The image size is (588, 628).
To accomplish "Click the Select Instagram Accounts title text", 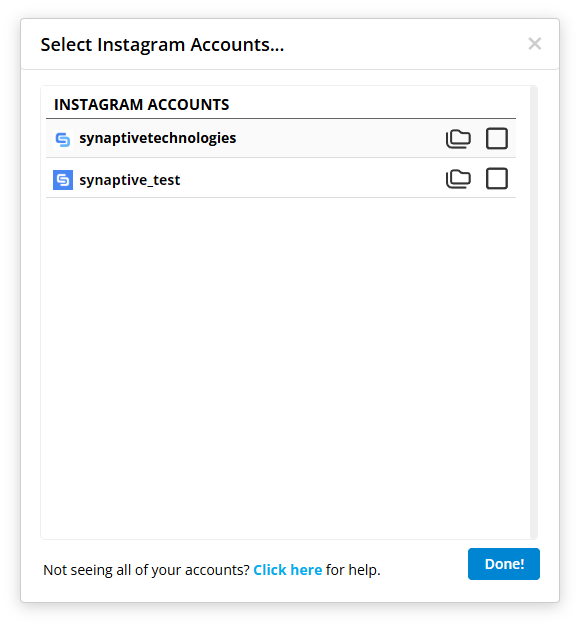I will [x=162, y=44].
